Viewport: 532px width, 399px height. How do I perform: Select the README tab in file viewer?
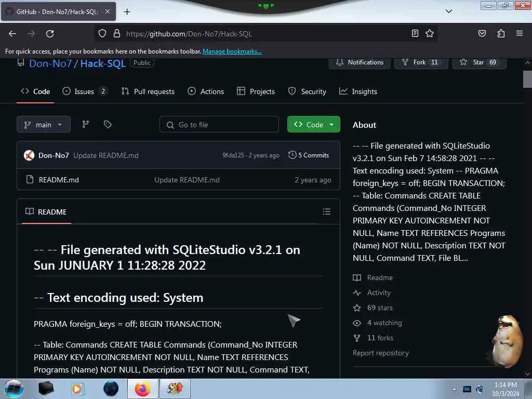coord(46,212)
